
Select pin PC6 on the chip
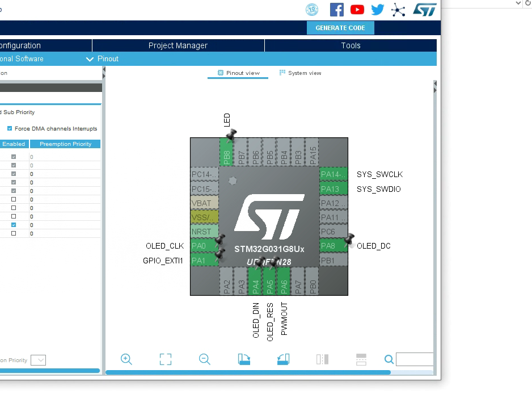(x=333, y=232)
